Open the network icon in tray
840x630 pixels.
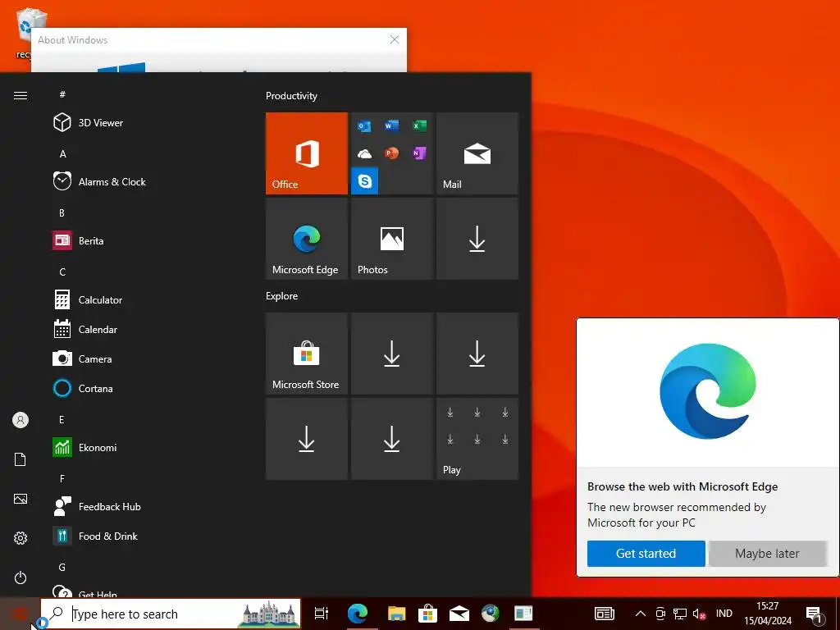pyautogui.click(x=680, y=614)
